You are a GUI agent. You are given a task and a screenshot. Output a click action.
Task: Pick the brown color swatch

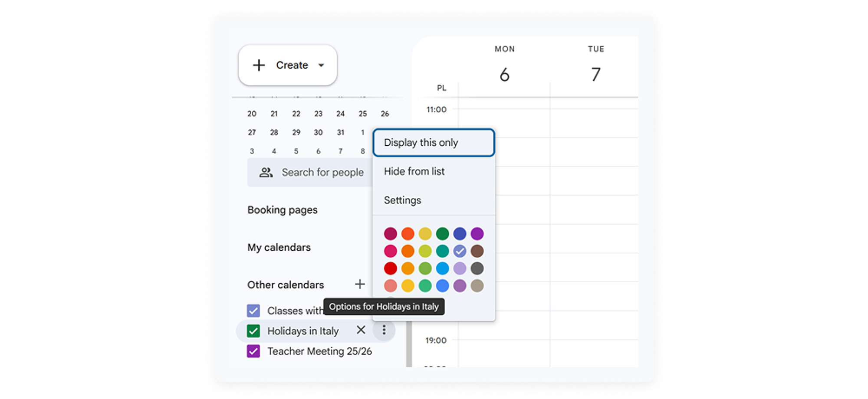point(477,251)
